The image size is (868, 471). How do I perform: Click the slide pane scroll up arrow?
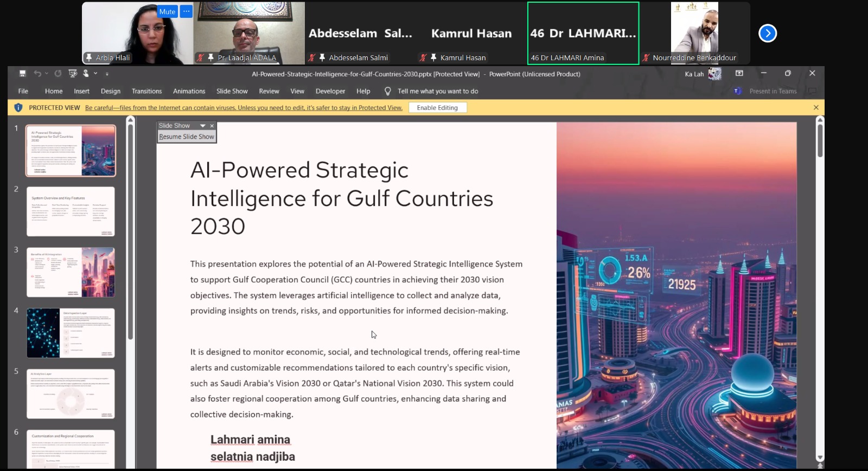pos(820,119)
